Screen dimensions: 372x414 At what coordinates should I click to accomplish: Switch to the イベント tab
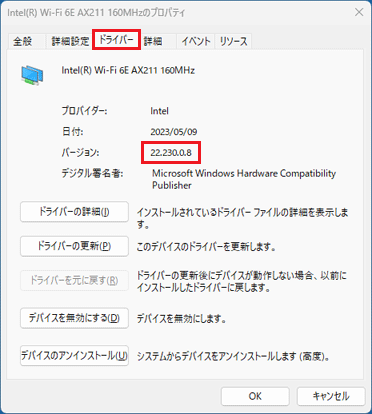pyautogui.click(x=196, y=41)
